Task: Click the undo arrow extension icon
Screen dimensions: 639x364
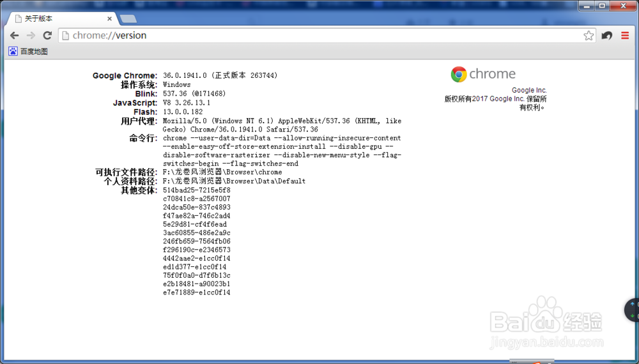Action: [x=607, y=35]
